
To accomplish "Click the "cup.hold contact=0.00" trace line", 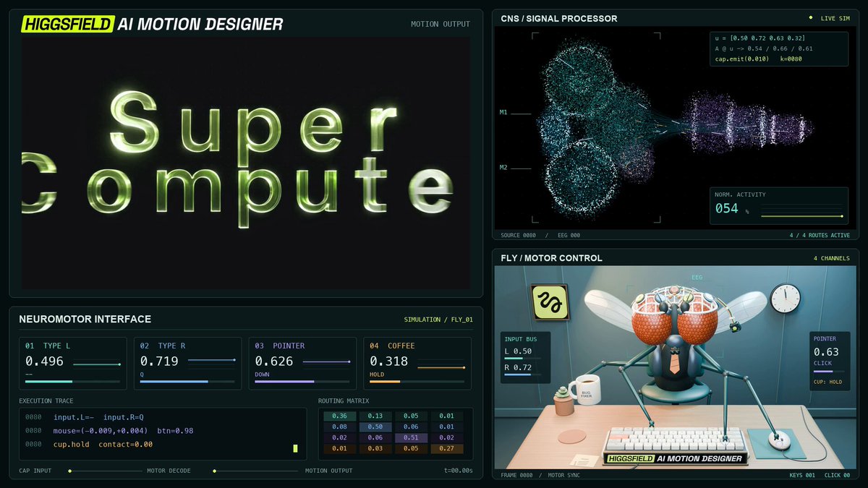I will (x=103, y=444).
